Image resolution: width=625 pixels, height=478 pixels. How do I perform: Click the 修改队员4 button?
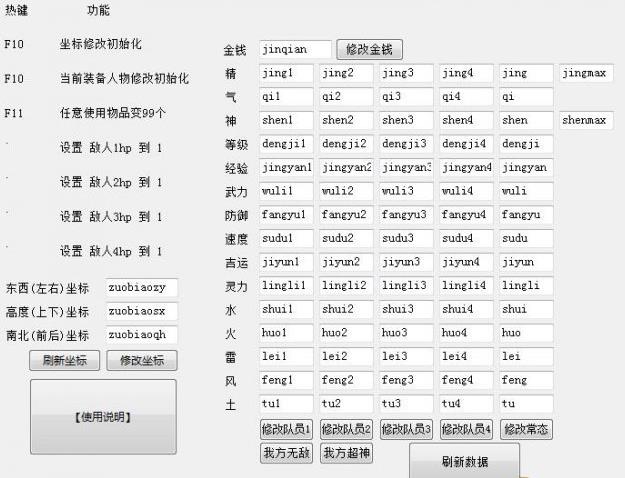466,429
